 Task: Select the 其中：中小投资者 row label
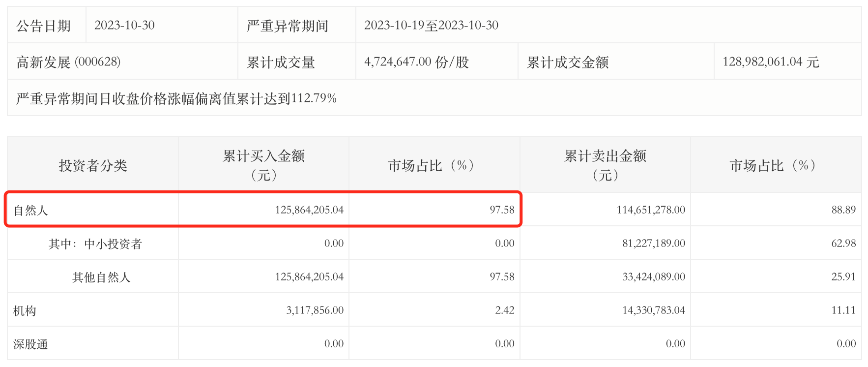(95, 244)
